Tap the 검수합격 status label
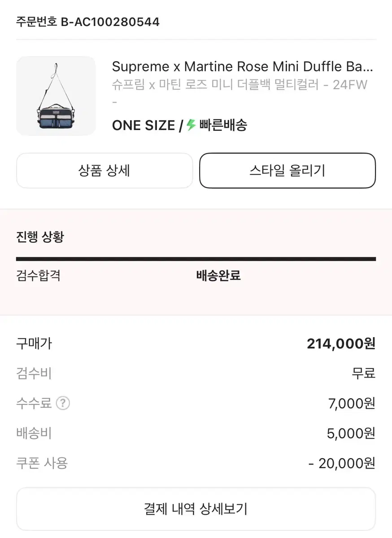 pyautogui.click(x=38, y=275)
